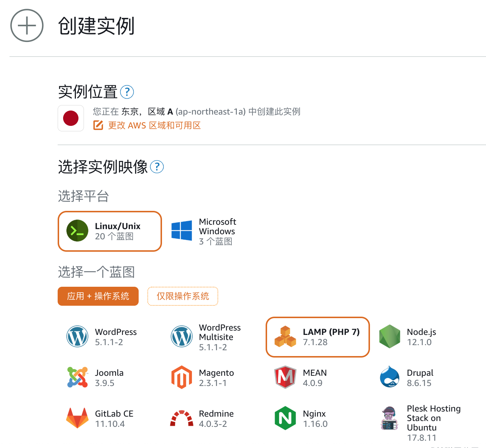The width and height of the screenshot is (486, 448).
Task: Click the Japan flag region icon
Action: (x=71, y=118)
